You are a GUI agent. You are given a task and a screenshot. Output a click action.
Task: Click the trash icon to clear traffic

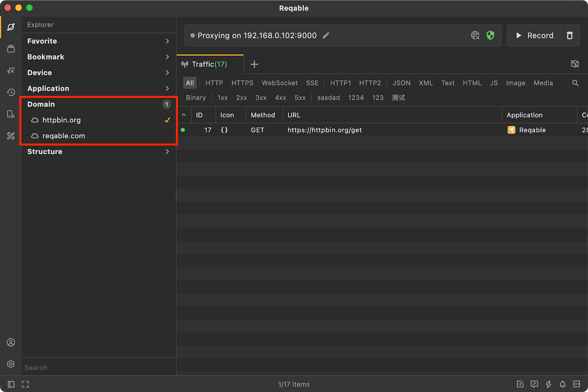570,35
